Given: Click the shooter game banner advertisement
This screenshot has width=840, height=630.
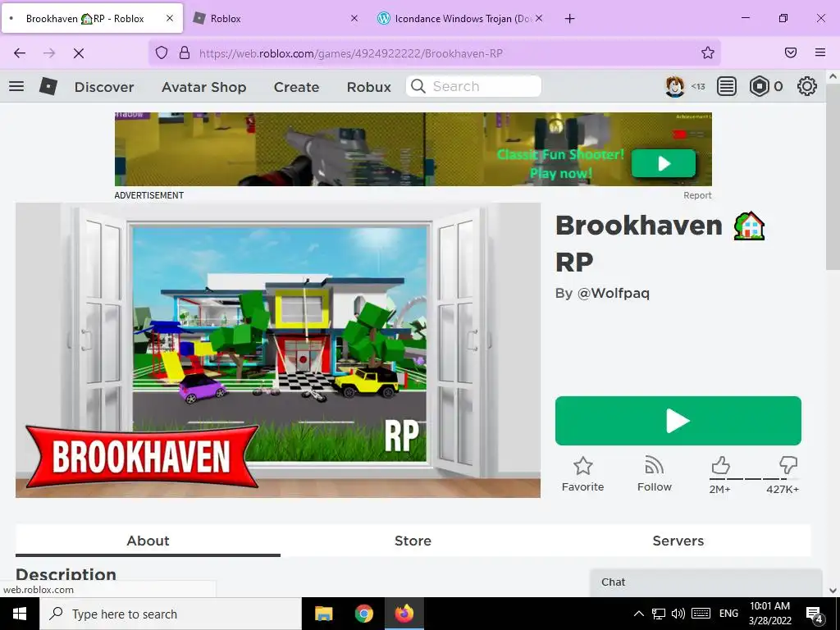Looking at the screenshot, I should point(413,149).
